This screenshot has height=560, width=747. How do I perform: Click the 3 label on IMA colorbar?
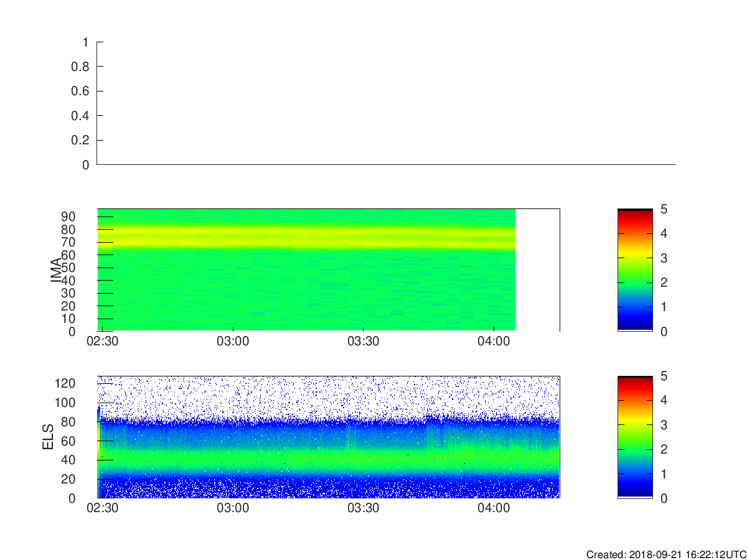tap(664, 258)
